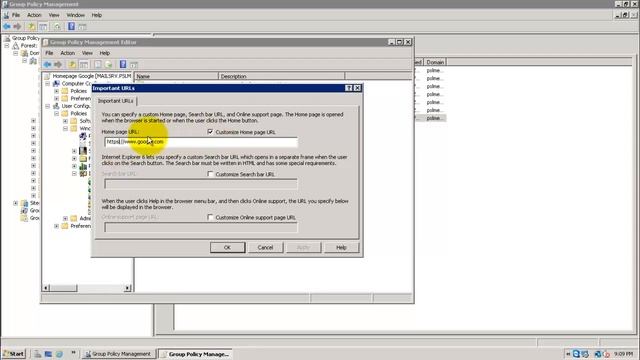Image resolution: width=640 pixels, height=360 pixels.
Task: Click Start button on taskbar
Action: (14, 354)
